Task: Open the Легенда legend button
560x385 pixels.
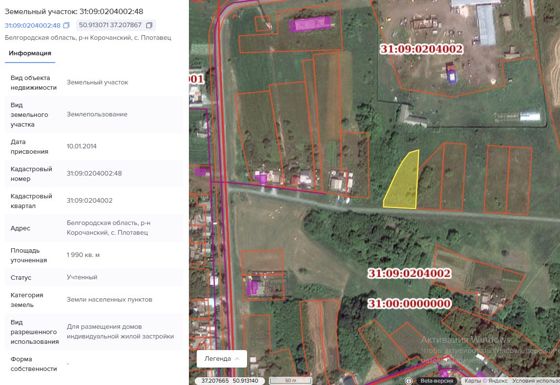Action: pos(221,359)
